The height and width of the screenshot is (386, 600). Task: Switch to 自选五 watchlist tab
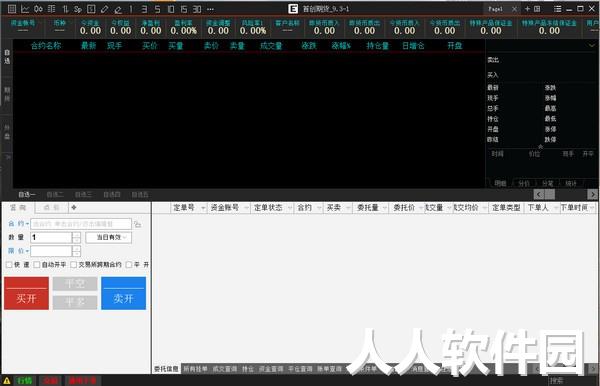tap(140, 195)
